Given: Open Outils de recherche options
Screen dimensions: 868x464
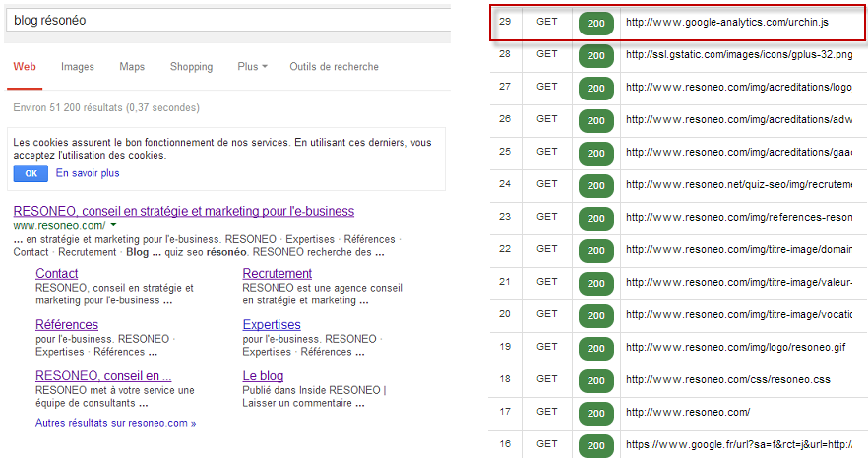Looking at the screenshot, I should pyautogui.click(x=334, y=67).
